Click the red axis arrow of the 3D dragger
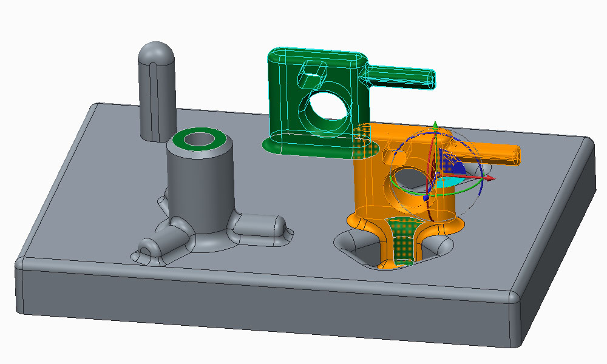 tap(491, 178)
